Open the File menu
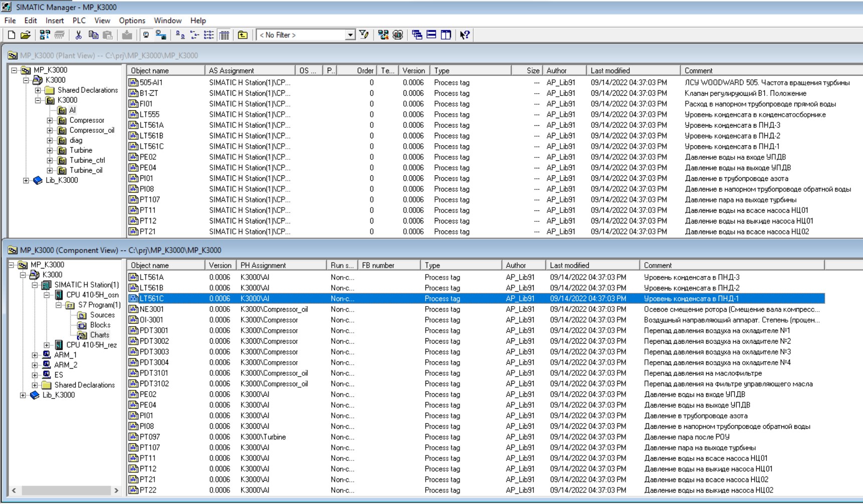 [10, 21]
